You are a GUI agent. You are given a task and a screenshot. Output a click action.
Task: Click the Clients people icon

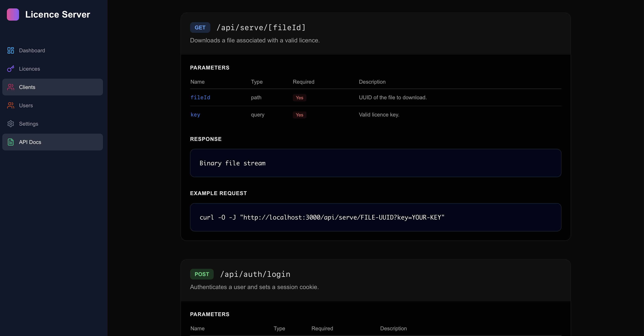click(10, 87)
